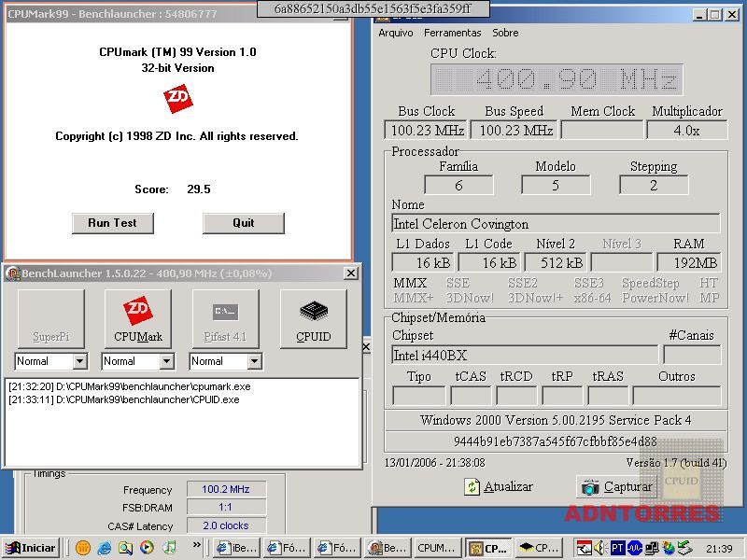The width and height of the screenshot is (747, 560).
Task: Click the RAM value 192MB
Action: [689, 263]
